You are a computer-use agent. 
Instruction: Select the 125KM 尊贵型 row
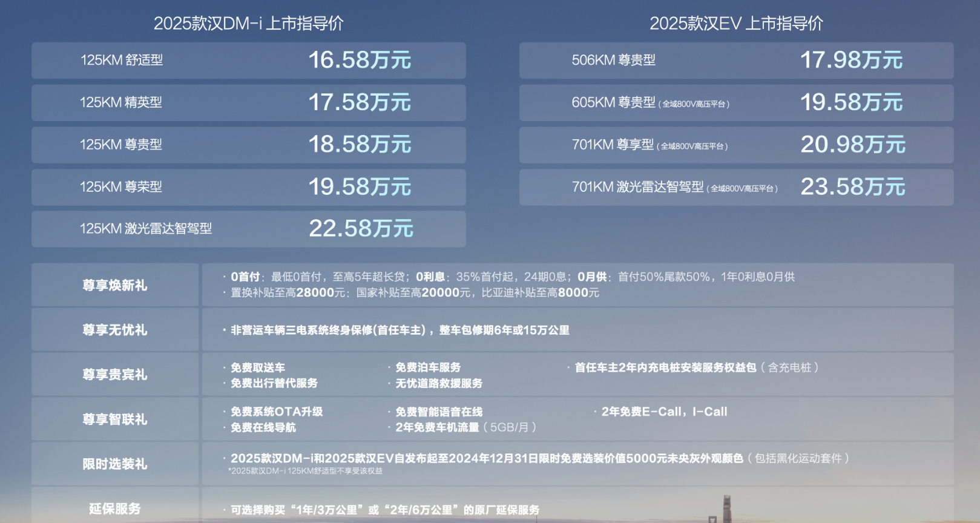click(x=248, y=145)
